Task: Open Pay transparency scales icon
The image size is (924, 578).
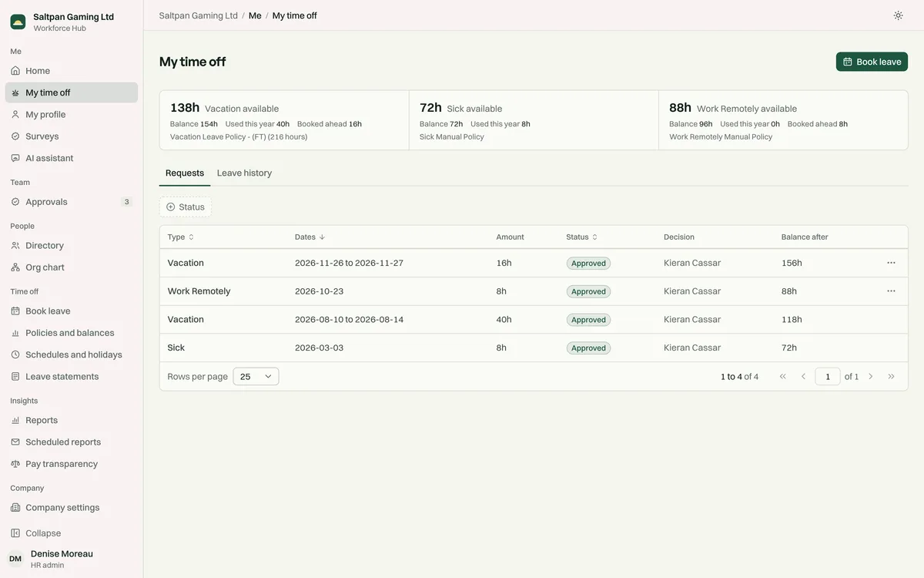Action: [x=15, y=464]
